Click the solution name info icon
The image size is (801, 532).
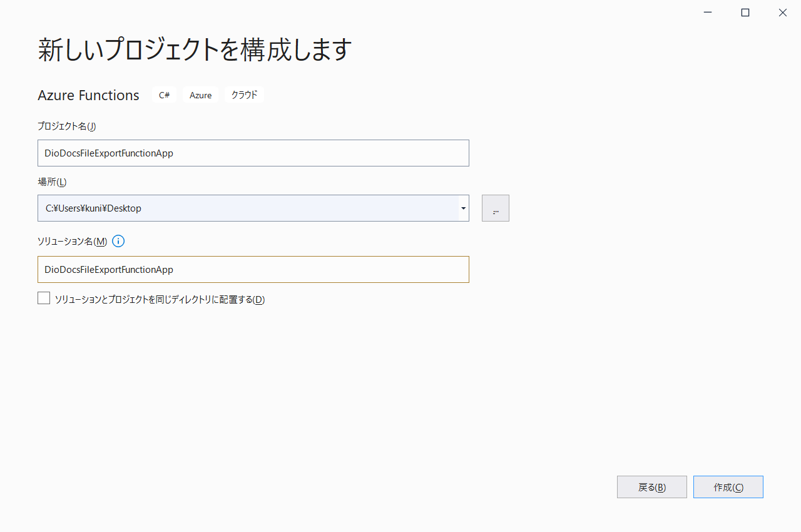118,241
